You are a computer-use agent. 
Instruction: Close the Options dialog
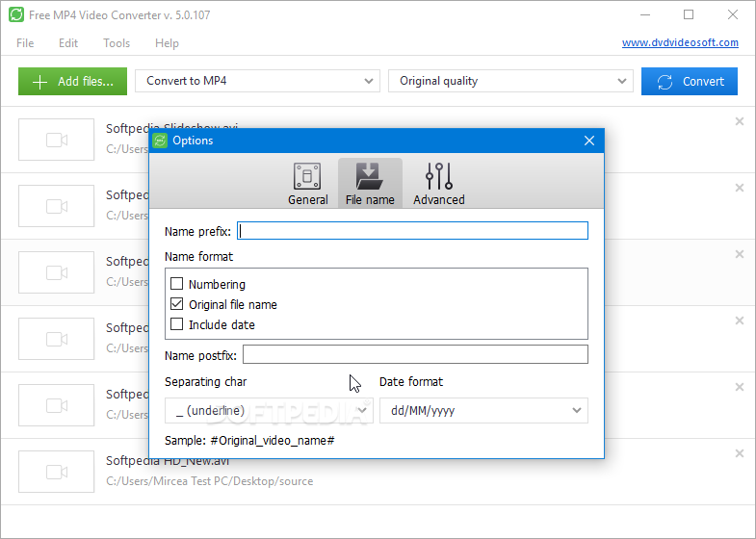[x=589, y=141]
